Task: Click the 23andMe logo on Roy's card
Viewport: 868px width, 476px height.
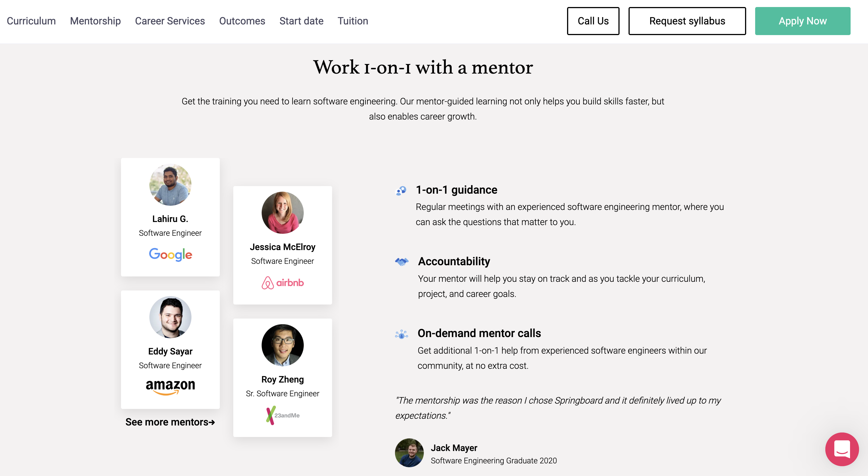Action: pyautogui.click(x=282, y=415)
